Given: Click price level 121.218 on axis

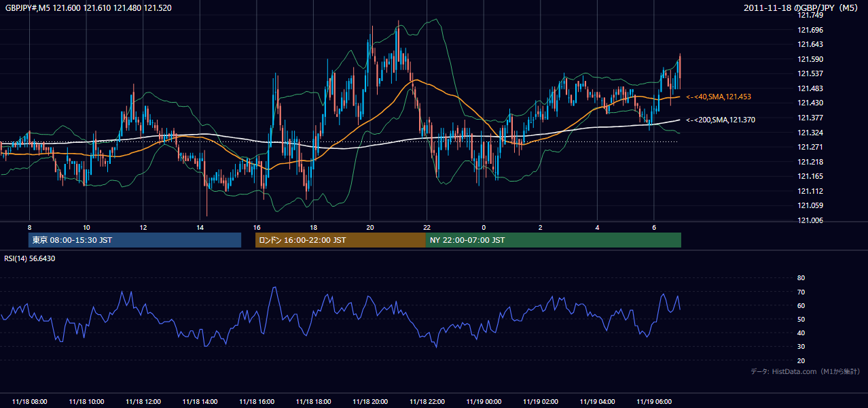Looking at the screenshot, I should point(810,162).
